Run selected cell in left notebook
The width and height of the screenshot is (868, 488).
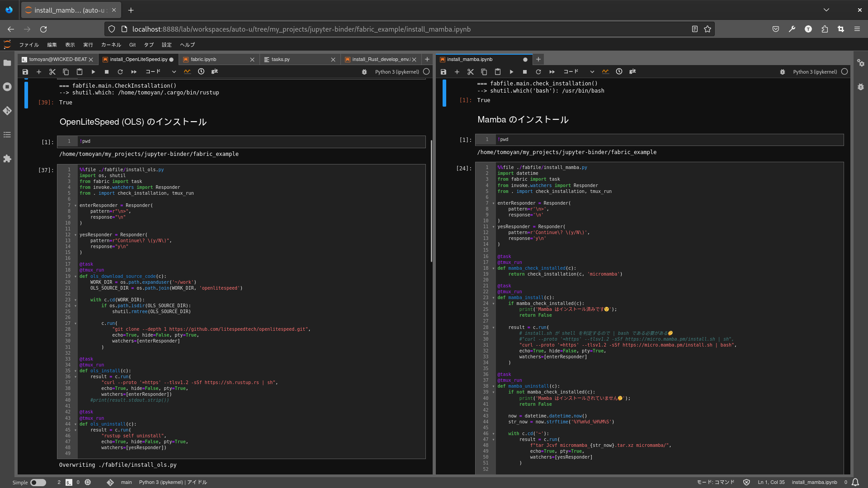(93, 72)
